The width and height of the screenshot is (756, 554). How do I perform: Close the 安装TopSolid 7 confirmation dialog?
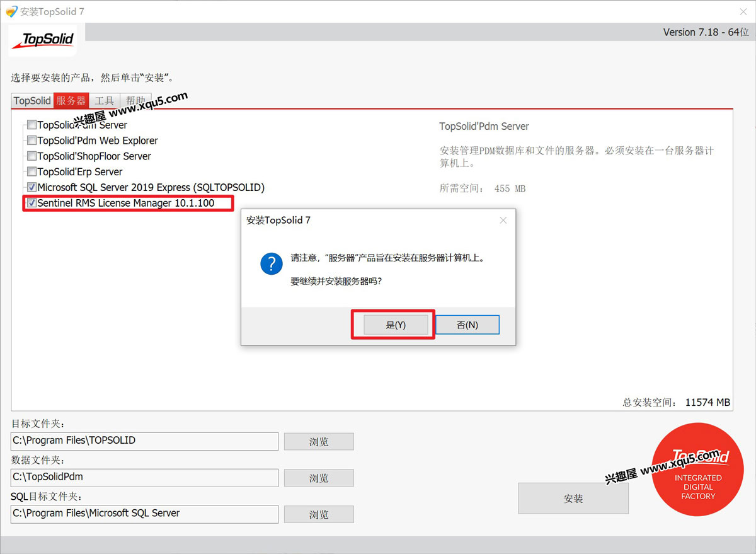click(503, 220)
